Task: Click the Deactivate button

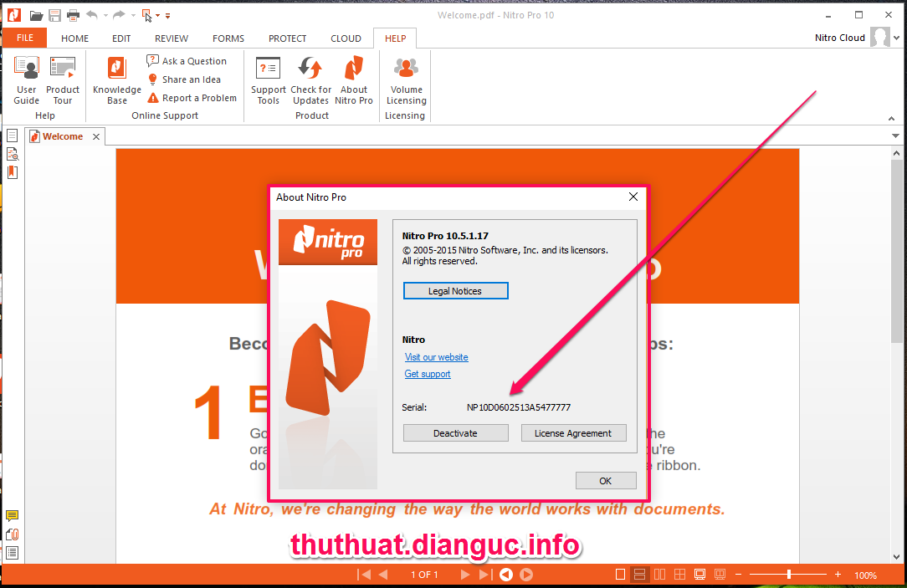Action: click(456, 433)
